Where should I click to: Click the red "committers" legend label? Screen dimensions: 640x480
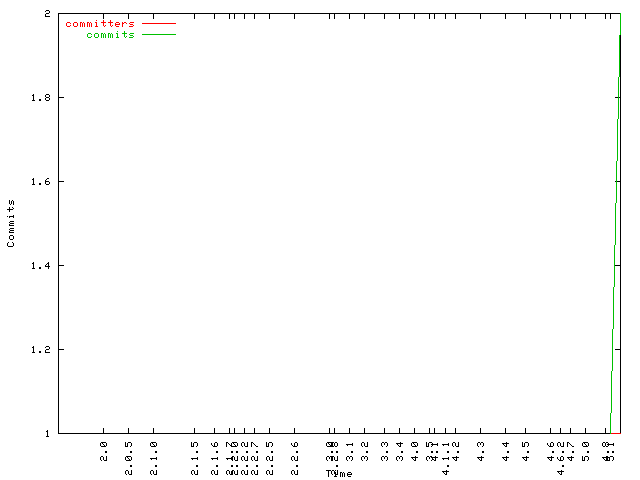coord(99,23)
